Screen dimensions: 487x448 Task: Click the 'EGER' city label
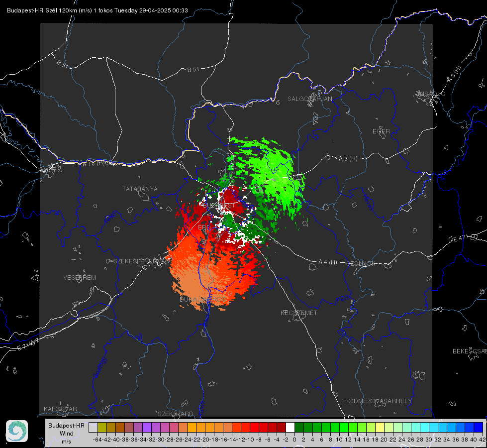tap(381, 131)
